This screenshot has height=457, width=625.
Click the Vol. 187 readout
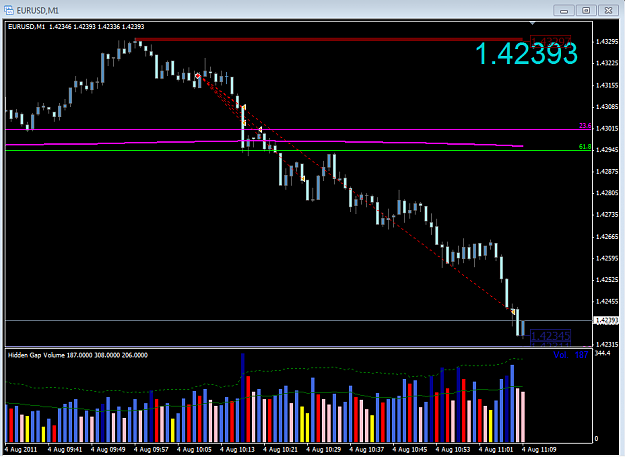[x=571, y=355]
